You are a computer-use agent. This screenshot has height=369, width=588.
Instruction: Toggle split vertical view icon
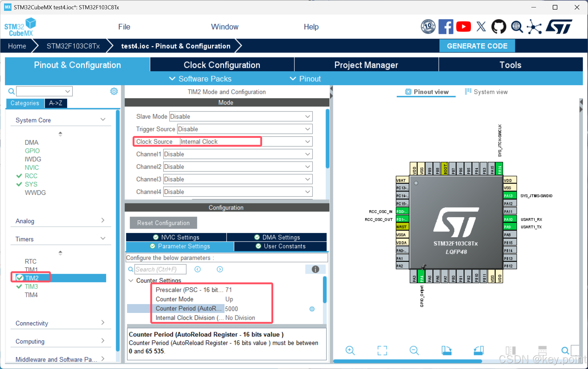[511, 350]
